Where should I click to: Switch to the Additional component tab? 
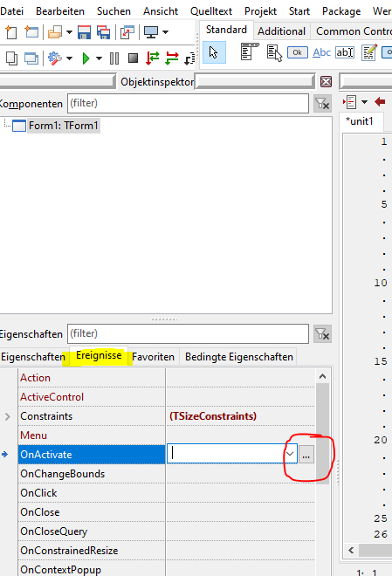[281, 31]
